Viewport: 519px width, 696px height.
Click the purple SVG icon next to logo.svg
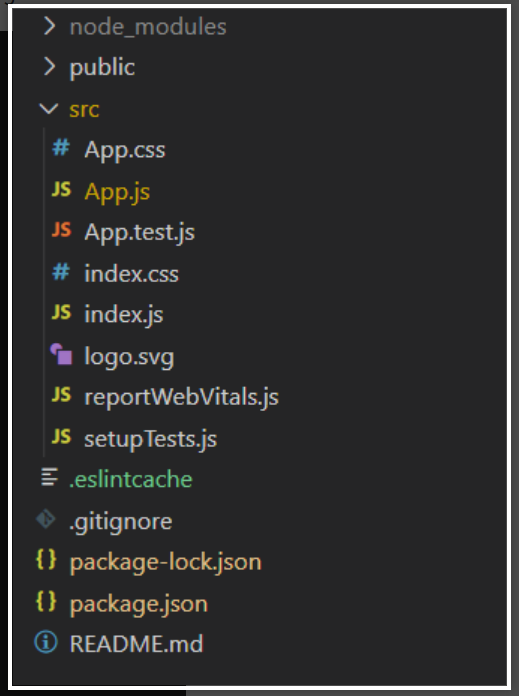click(61, 354)
